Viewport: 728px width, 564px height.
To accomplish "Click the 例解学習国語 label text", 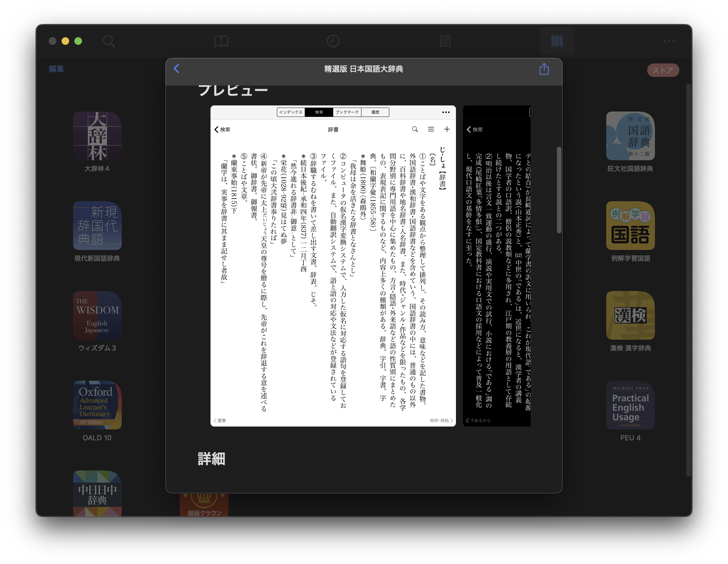I will [630, 258].
